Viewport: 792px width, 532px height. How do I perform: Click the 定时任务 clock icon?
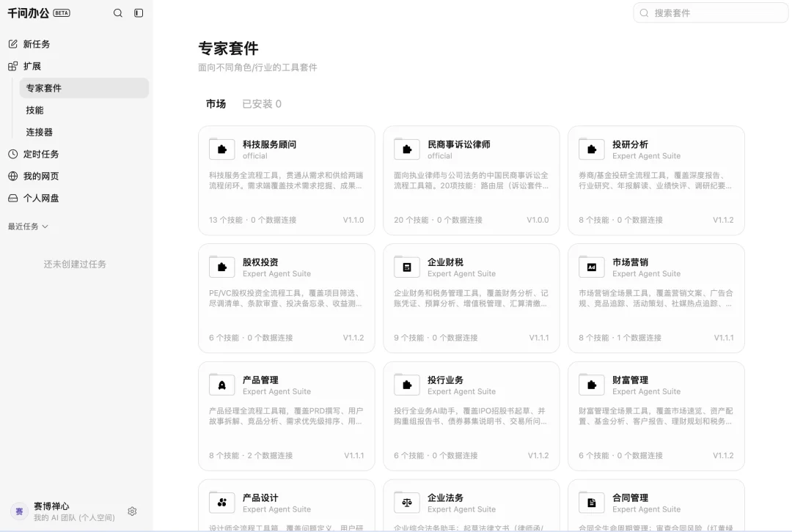(x=13, y=154)
